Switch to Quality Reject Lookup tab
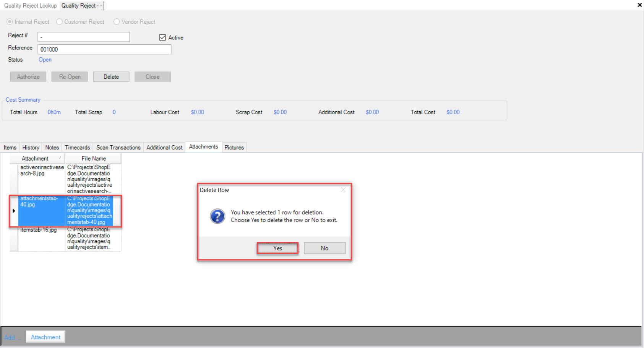This screenshot has height=348, width=644. click(30, 5)
